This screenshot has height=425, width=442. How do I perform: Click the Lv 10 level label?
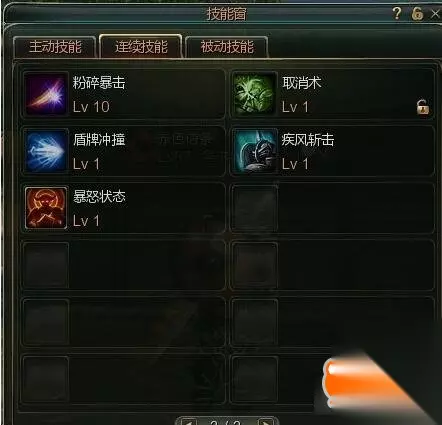coord(91,107)
